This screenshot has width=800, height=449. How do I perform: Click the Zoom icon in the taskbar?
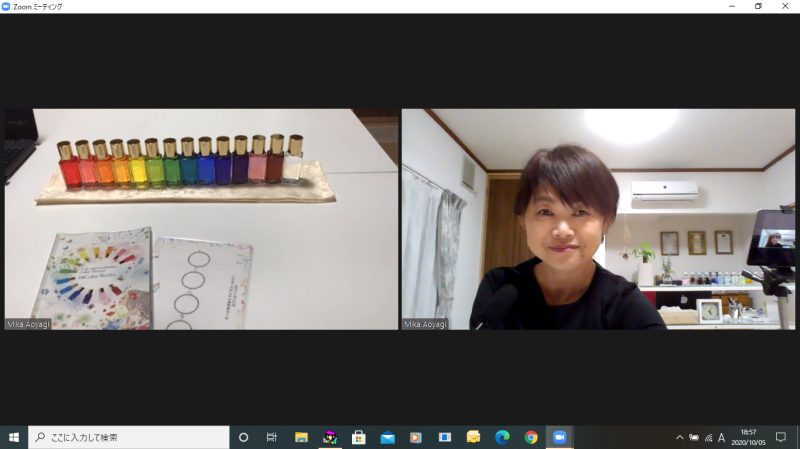[x=559, y=437]
